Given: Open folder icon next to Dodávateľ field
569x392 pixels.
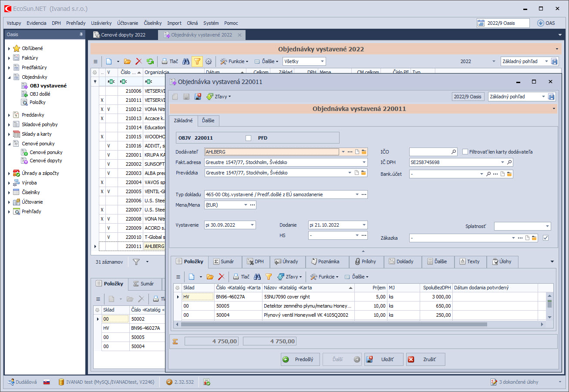Looking at the screenshot, I should [x=364, y=152].
